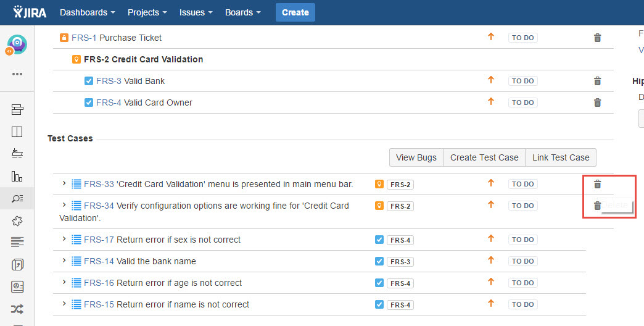This screenshot has width=644, height=326.
Task: Click task checkbox icon beside FRS-4 Valid Card Owner
Action: click(x=89, y=102)
